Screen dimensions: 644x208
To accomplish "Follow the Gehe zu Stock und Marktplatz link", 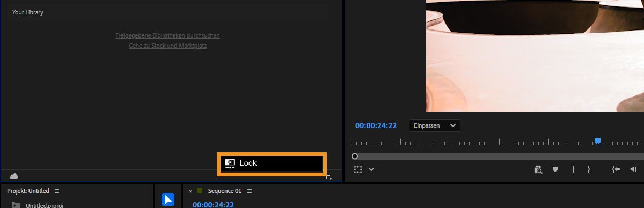I will [167, 46].
